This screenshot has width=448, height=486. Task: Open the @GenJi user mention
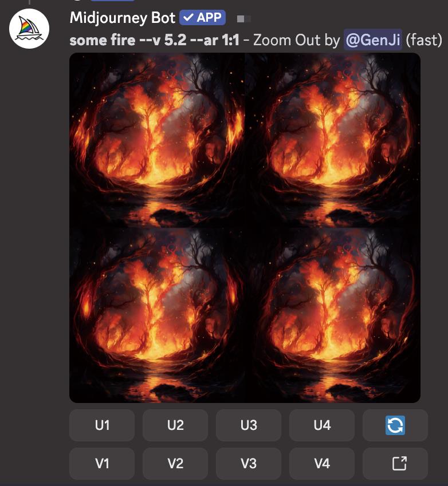point(373,40)
